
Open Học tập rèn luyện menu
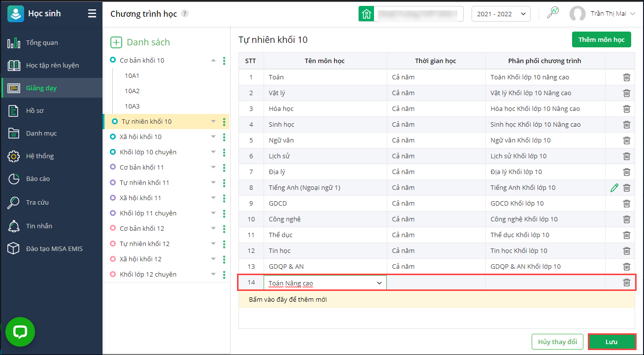pos(51,66)
